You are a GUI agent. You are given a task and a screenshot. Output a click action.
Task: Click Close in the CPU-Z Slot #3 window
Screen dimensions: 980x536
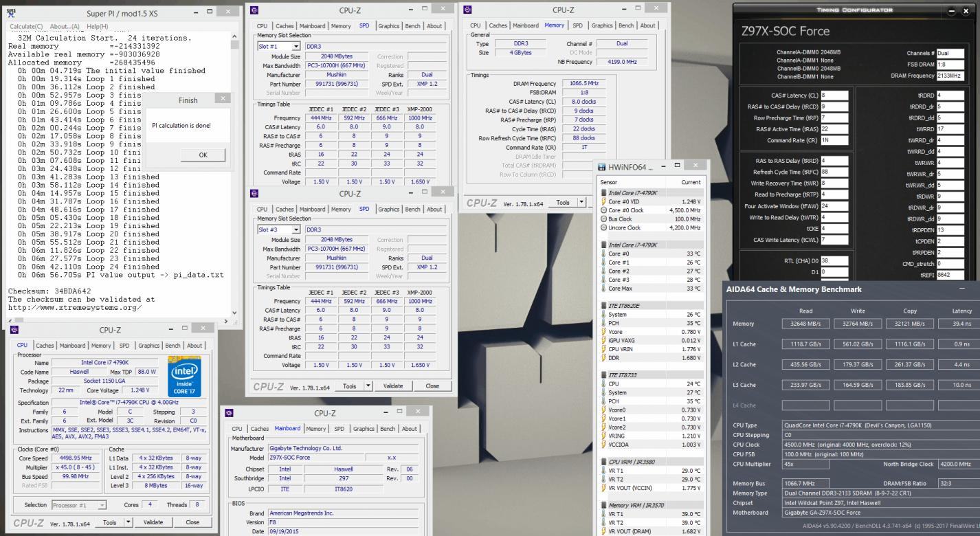(x=432, y=386)
